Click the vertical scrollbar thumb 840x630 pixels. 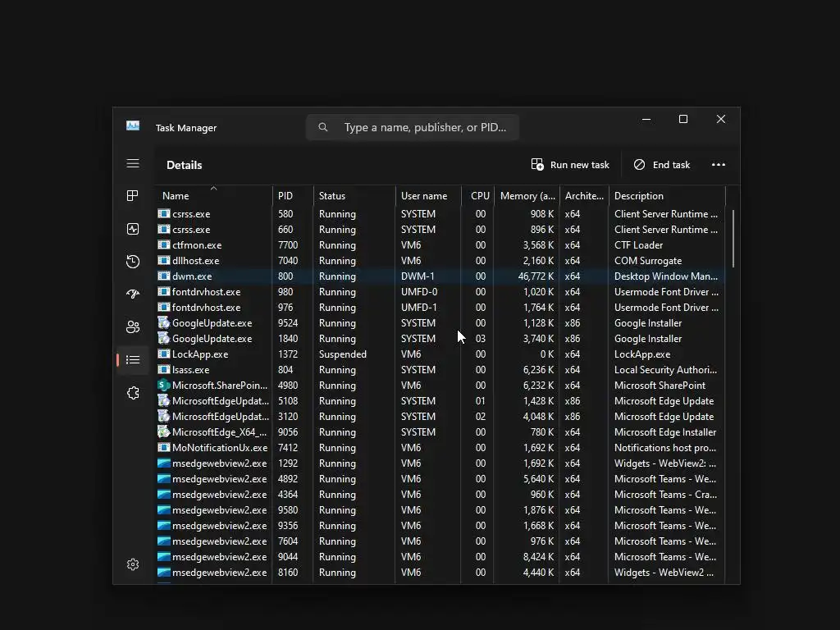[x=733, y=239]
